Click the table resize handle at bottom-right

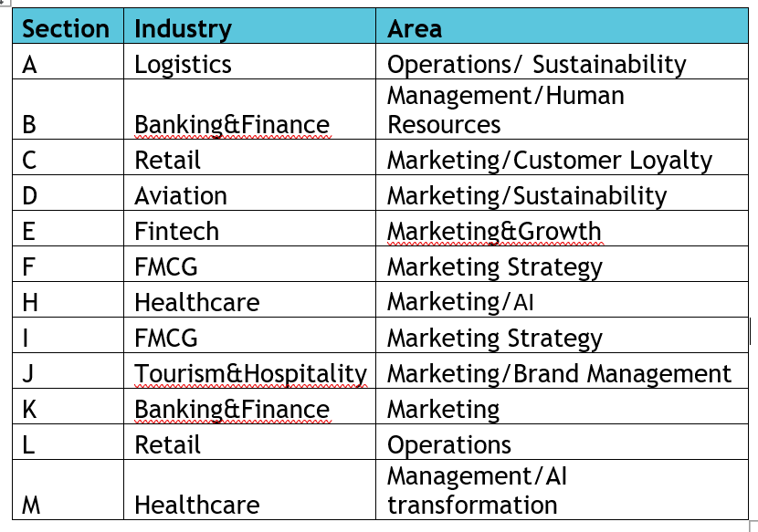[753, 526]
